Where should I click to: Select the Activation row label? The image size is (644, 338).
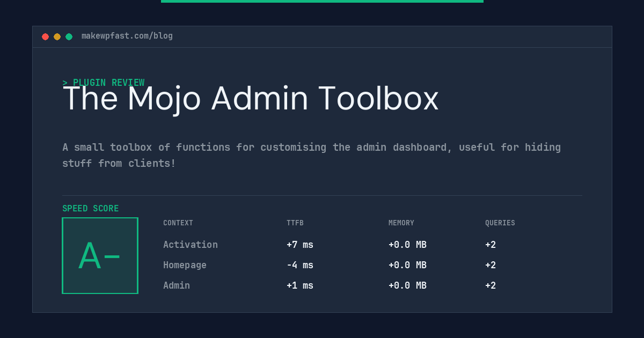coord(191,245)
